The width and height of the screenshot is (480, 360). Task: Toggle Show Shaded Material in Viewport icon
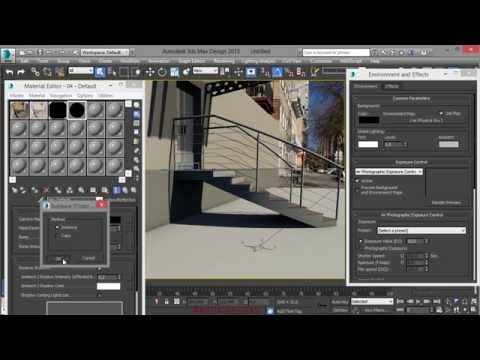116,190
